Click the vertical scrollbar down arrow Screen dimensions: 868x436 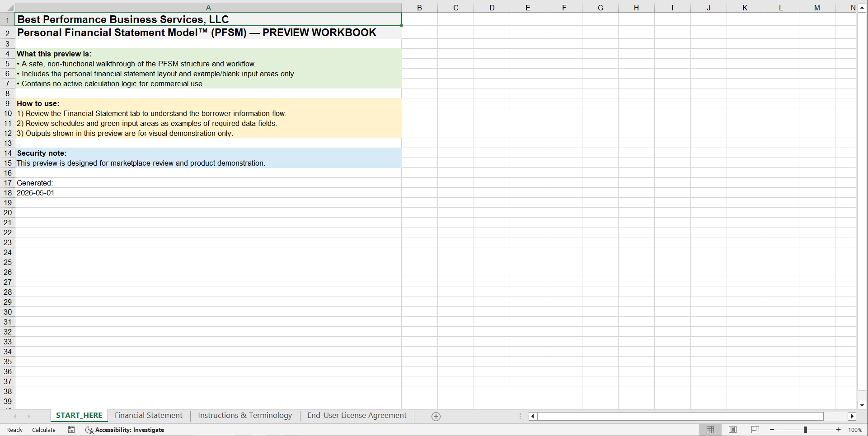pyautogui.click(x=862, y=405)
